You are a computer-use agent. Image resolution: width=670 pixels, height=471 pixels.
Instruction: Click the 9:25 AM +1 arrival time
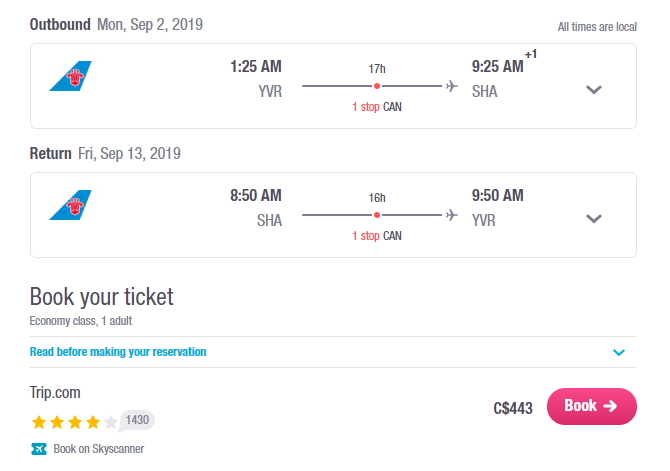coord(504,62)
